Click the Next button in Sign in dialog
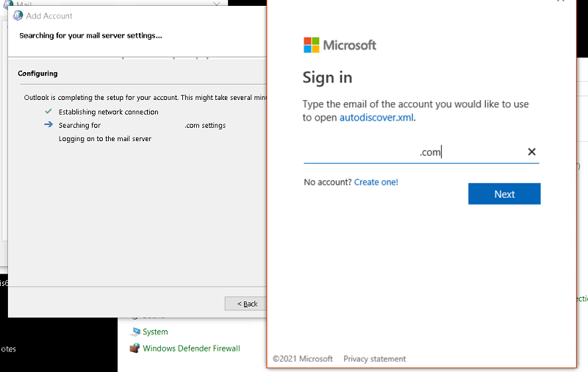588x372 pixels. click(x=504, y=194)
